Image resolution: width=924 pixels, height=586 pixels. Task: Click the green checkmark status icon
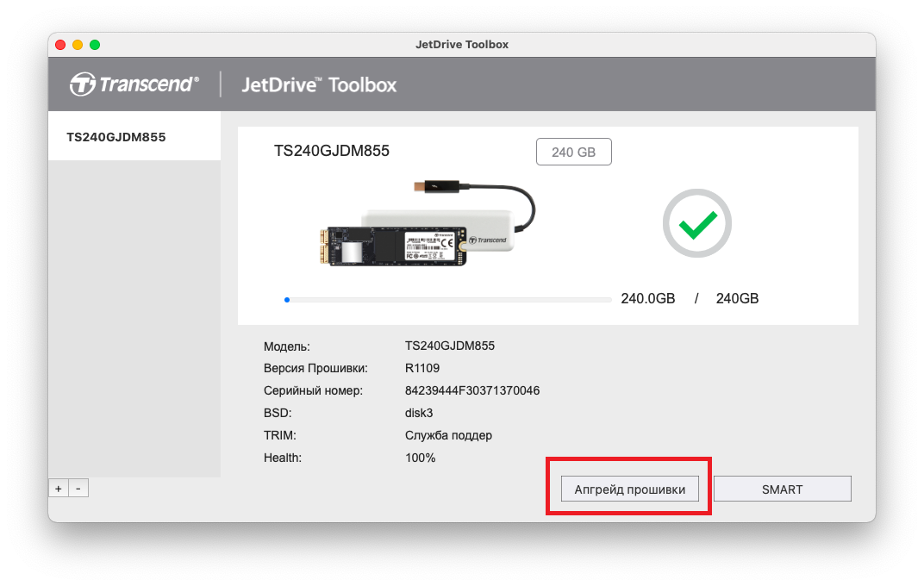(697, 223)
